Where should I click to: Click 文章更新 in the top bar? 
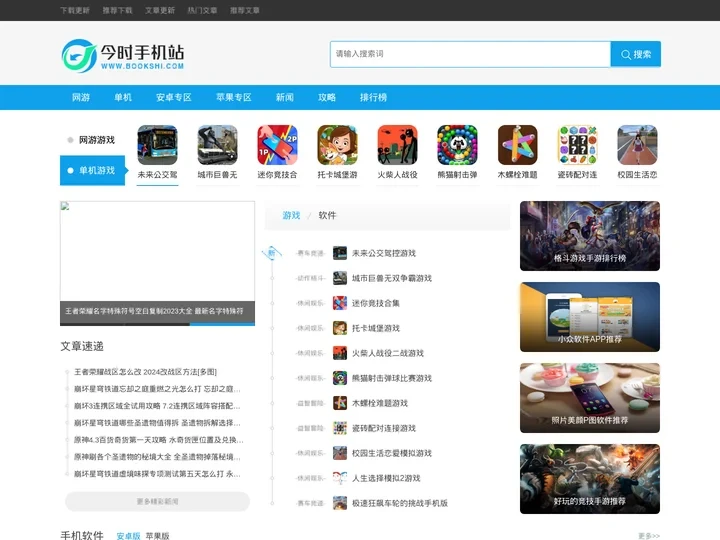click(160, 11)
